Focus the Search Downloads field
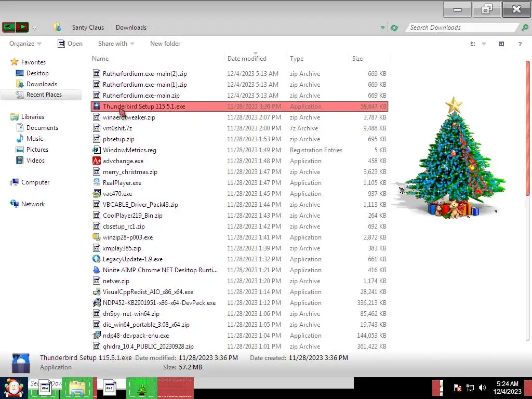Viewport: 532px width, 399px height. click(x=462, y=28)
